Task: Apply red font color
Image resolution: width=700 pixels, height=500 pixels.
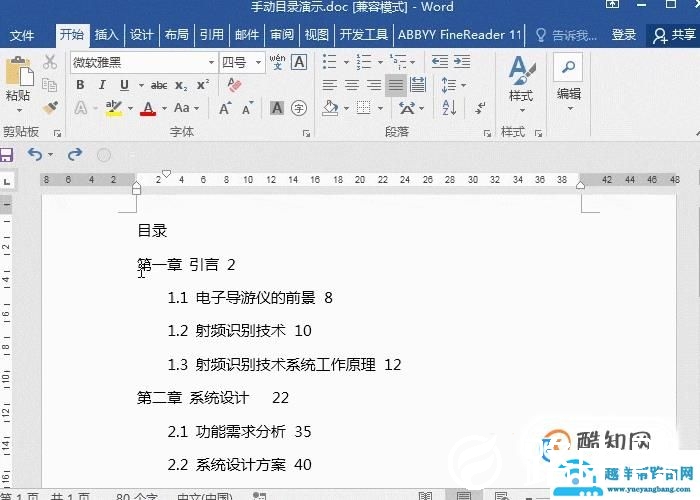Action: click(148, 108)
